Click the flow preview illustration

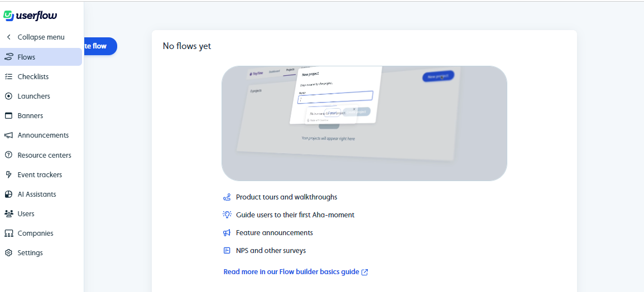pyautogui.click(x=364, y=123)
